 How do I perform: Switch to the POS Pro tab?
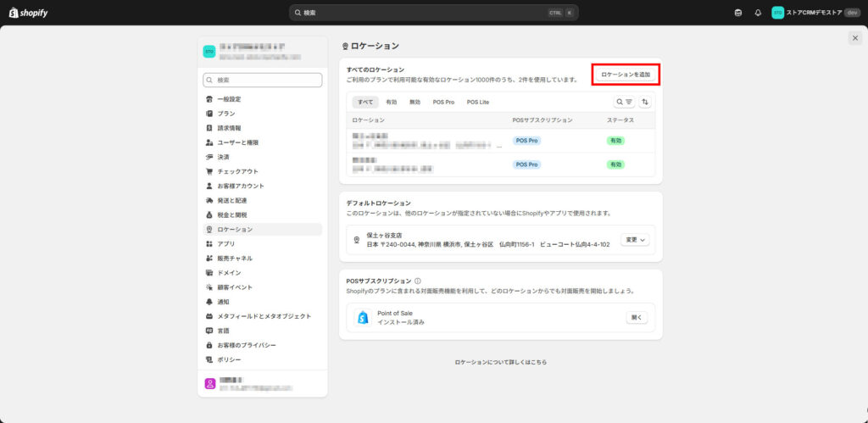pos(443,102)
